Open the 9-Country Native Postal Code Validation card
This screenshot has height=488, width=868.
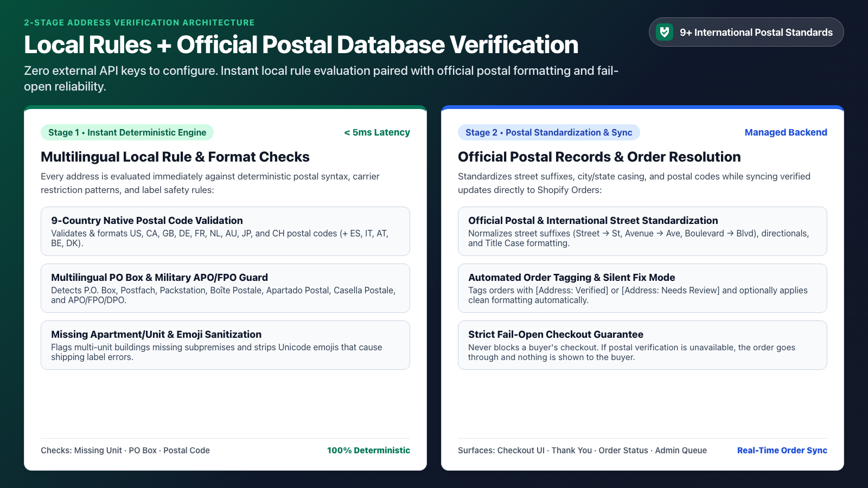point(225,231)
